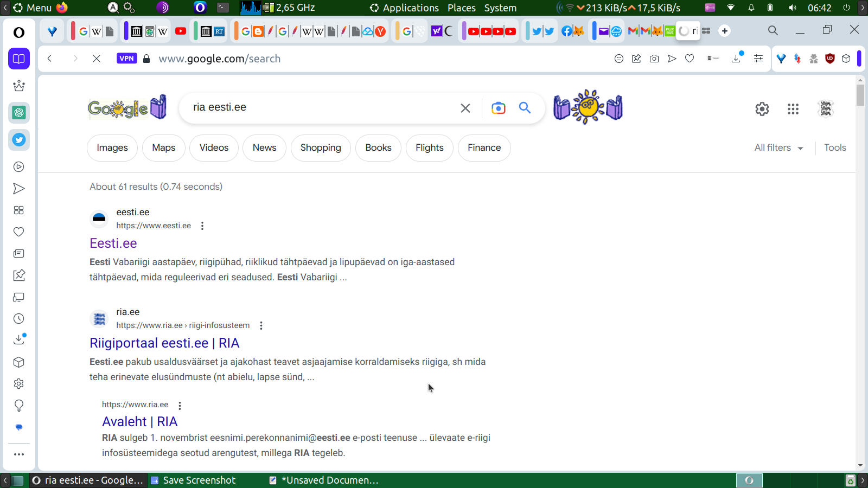Viewport: 868px width, 488px height.
Task: Open the Downloads icon in the sidebar
Action: pos(19,340)
